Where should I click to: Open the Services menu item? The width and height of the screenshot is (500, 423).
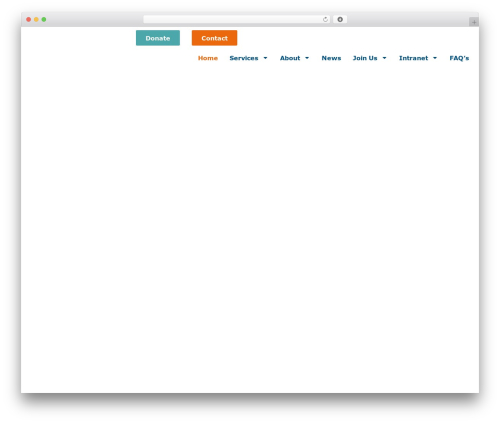click(244, 58)
